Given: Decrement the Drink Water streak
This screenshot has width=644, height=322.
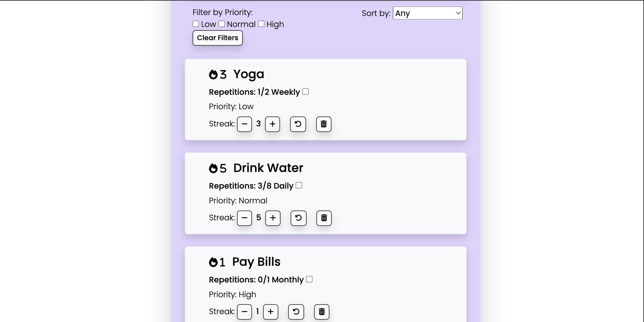Looking at the screenshot, I should (x=244, y=218).
